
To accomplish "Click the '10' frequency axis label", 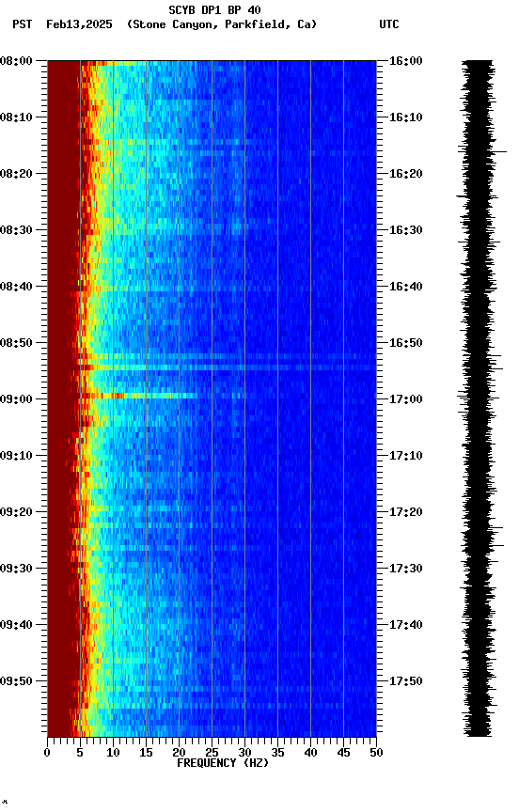I will pos(113,753).
